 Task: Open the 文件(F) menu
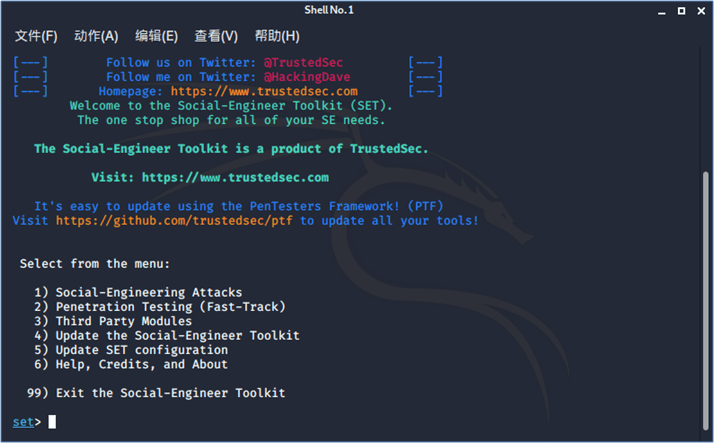(36, 36)
